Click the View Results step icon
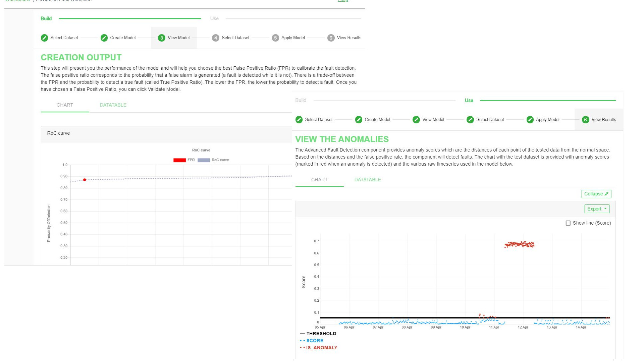Viewport: 644px width, 362px height. (x=585, y=119)
